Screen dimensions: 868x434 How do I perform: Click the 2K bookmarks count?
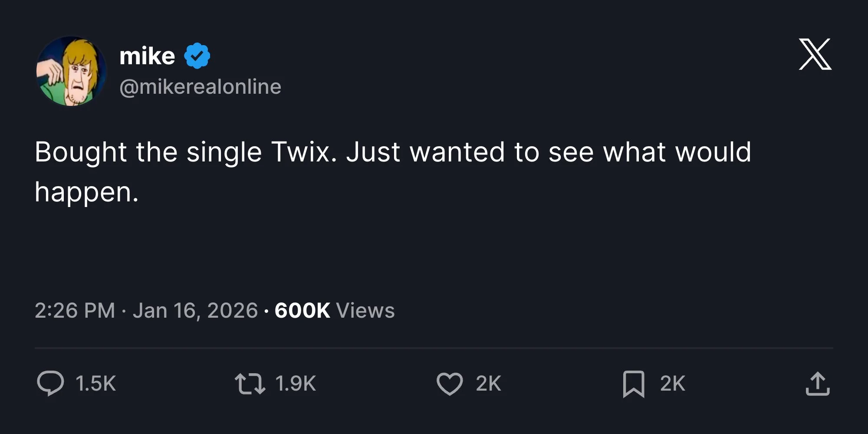point(672,384)
